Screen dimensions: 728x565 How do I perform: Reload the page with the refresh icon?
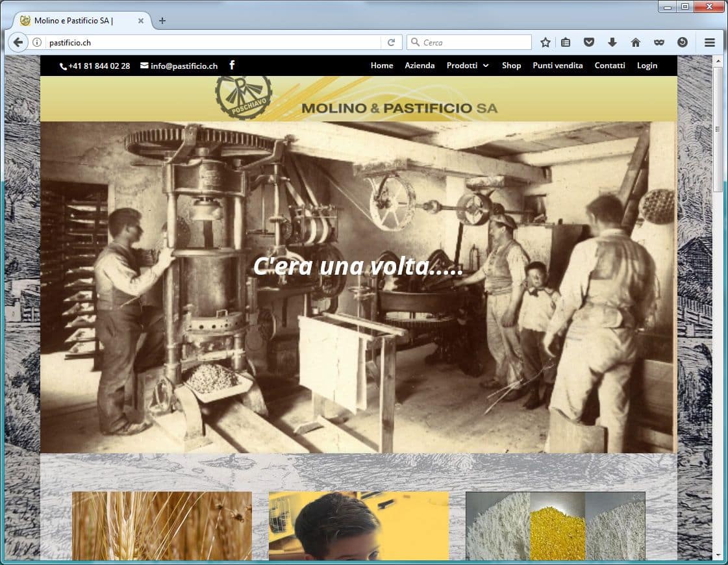(x=392, y=42)
